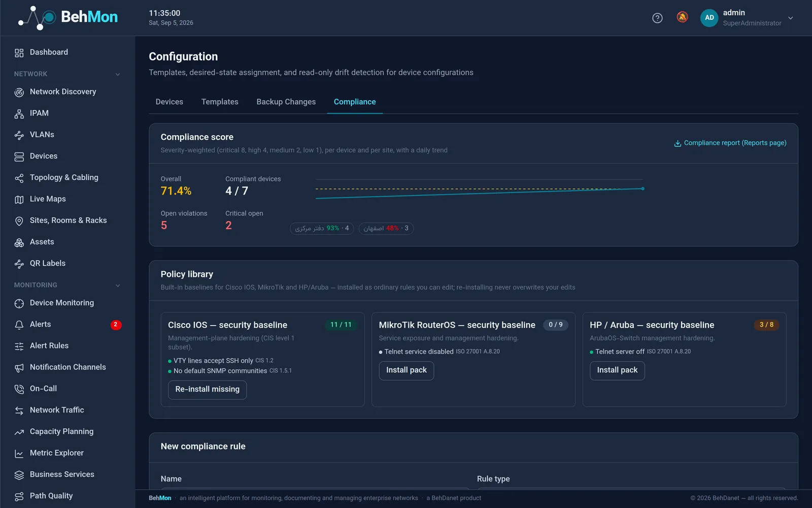Switch to the Templates tab
Screen dimensions: 812x508
220,102
